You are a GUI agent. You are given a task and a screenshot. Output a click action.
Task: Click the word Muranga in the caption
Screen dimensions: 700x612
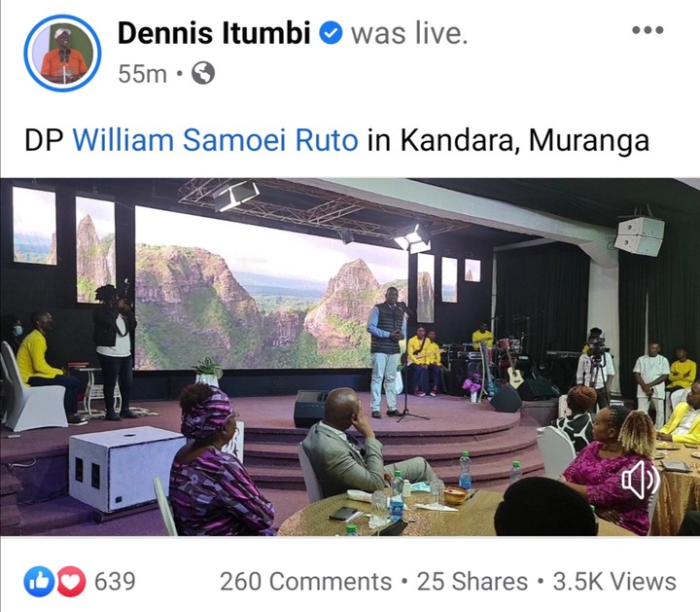589,141
